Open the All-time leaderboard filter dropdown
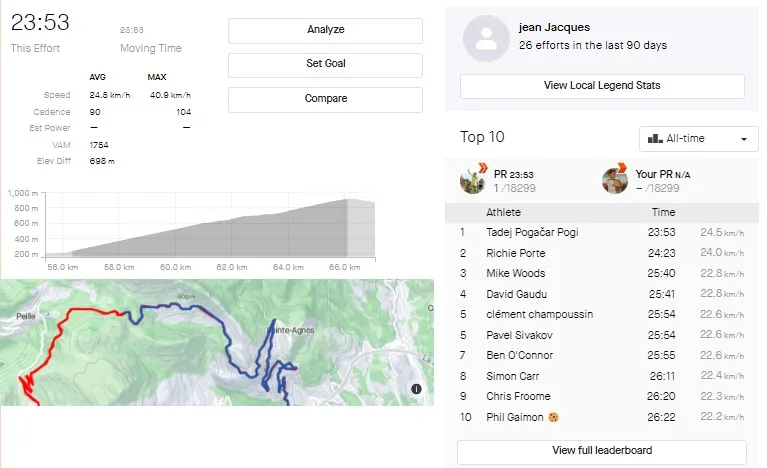This screenshot has height=468, width=767. coord(698,139)
